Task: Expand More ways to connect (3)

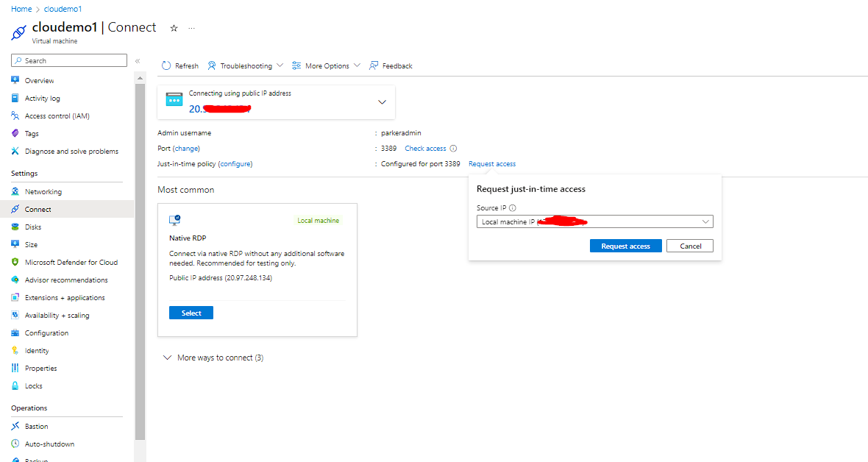Action: point(213,358)
